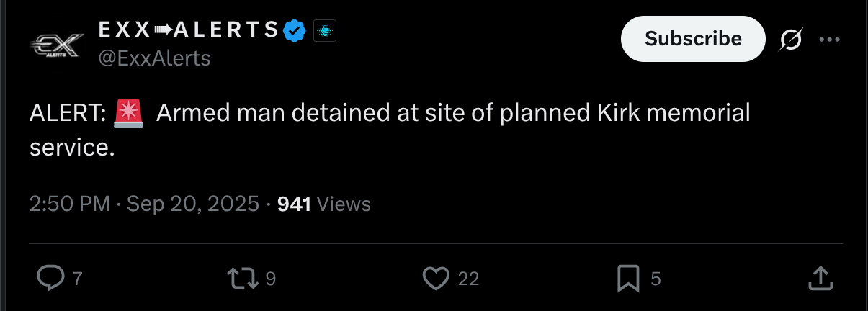Click the blue verified checkmark badge
Viewport: 868px width, 311px height.
[296, 31]
